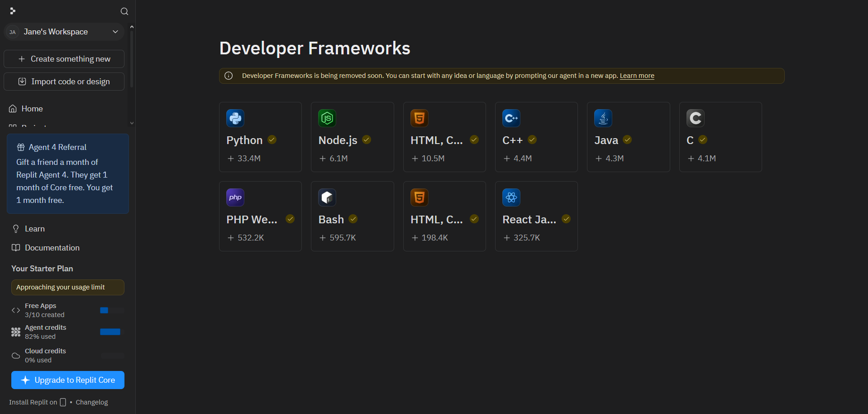Screen dimensions: 868x414
Task: Click the Java coffee cup icon
Action: 603,118
